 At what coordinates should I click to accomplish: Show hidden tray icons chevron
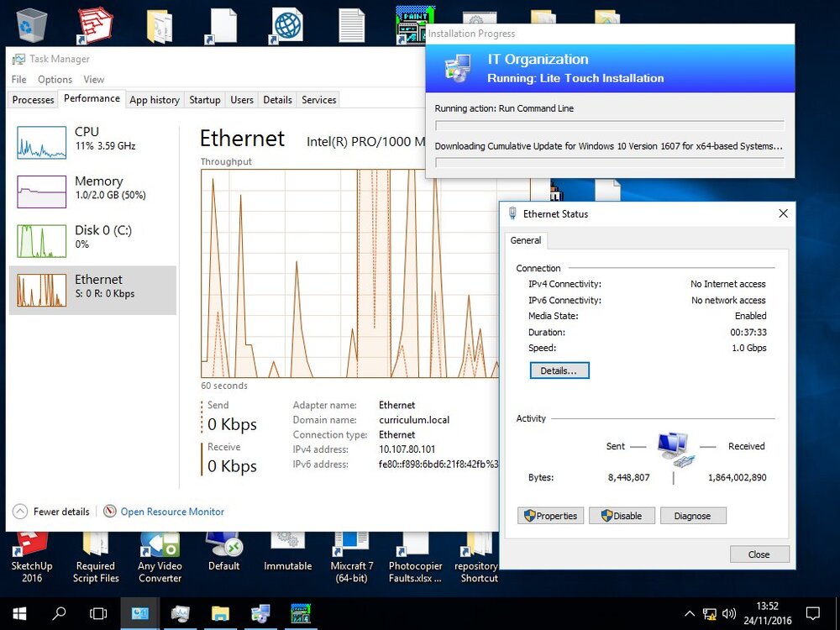click(x=690, y=614)
